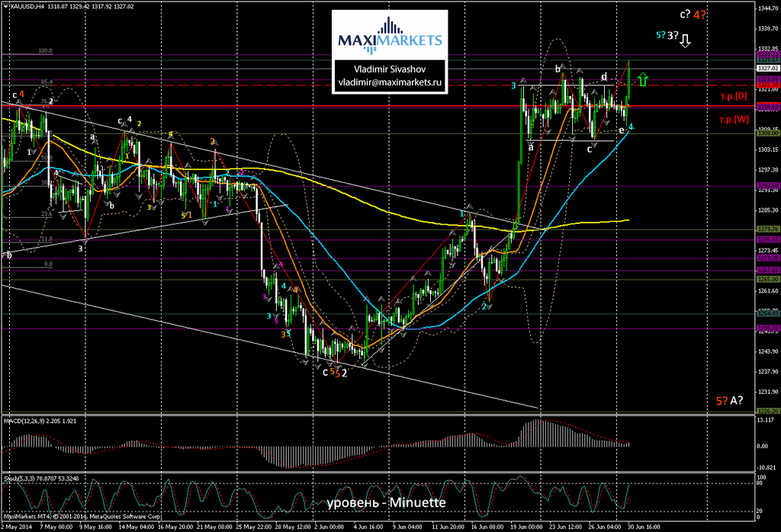
Task: Click the 'c? 4?' wave label at top right
Action: 693,15
